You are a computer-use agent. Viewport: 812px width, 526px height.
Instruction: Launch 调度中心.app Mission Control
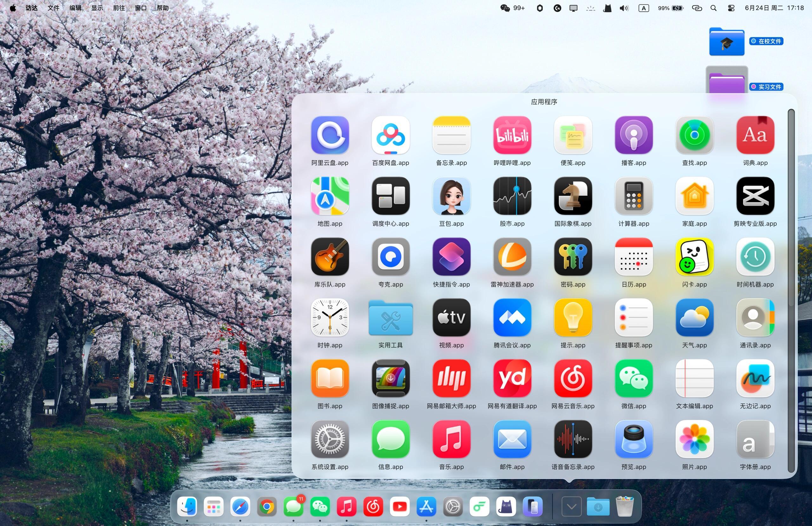pyautogui.click(x=390, y=196)
